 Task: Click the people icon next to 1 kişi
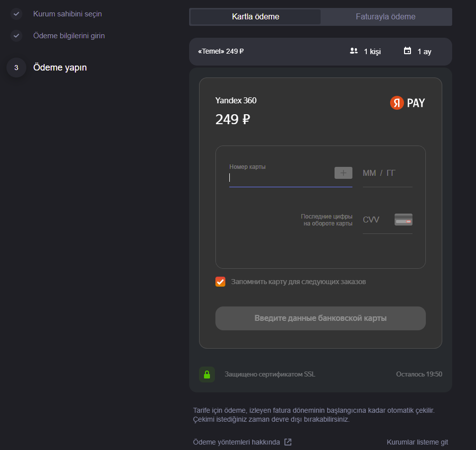pyautogui.click(x=354, y=51)
